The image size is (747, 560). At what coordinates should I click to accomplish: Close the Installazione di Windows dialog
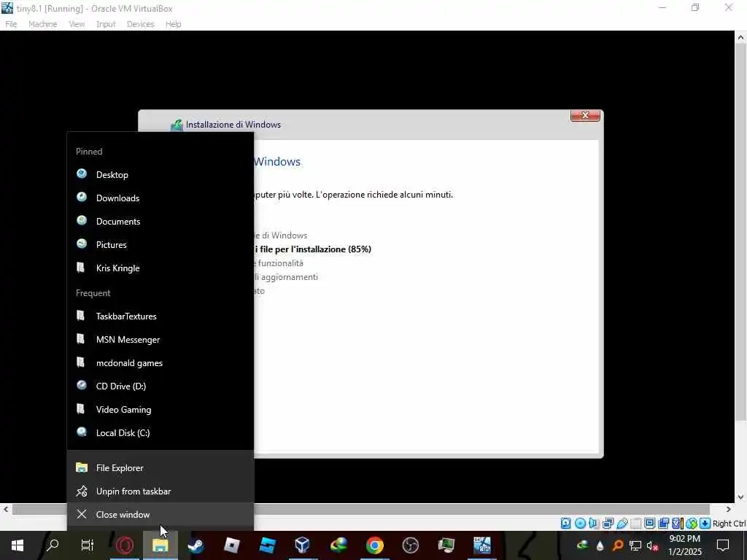click(585, 115)
